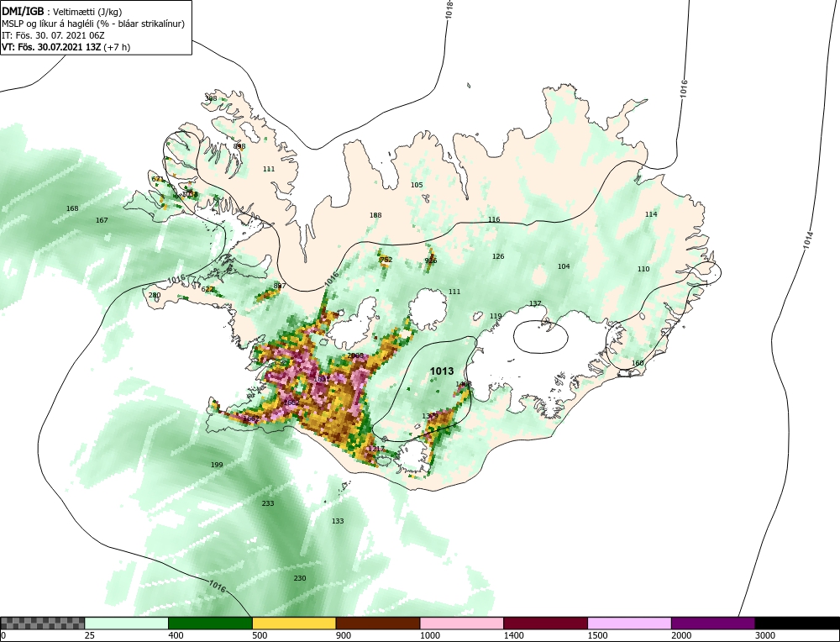Click the legend scale number 1400
The width and height of the screenshot is (840, 642).
pyautogui.click(x=512, y=635)
